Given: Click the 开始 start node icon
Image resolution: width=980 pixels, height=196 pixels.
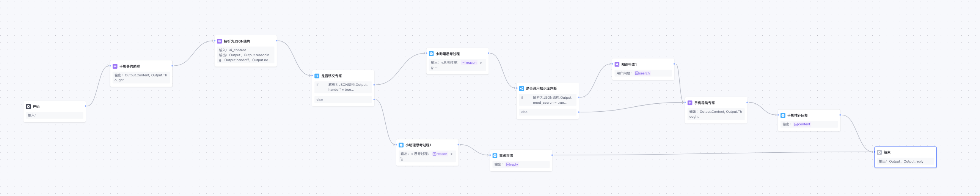Looking at the screenshot, I should [28, 107].
